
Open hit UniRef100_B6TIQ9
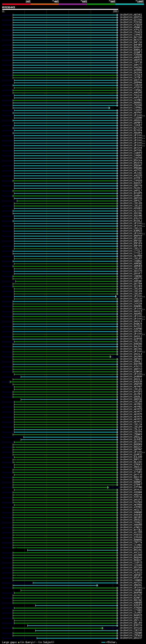(x=131, y=37)
